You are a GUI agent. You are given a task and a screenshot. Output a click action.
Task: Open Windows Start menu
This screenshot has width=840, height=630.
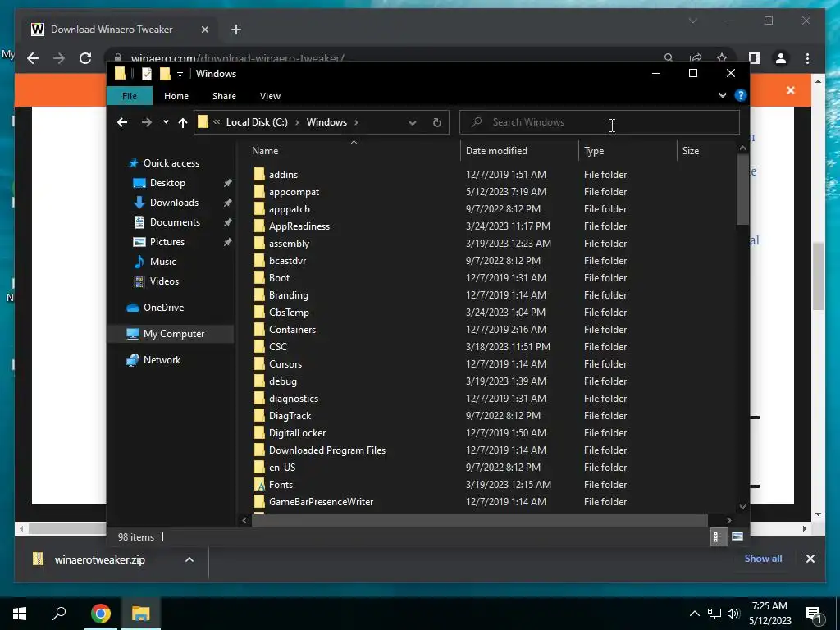click(20, 614)
